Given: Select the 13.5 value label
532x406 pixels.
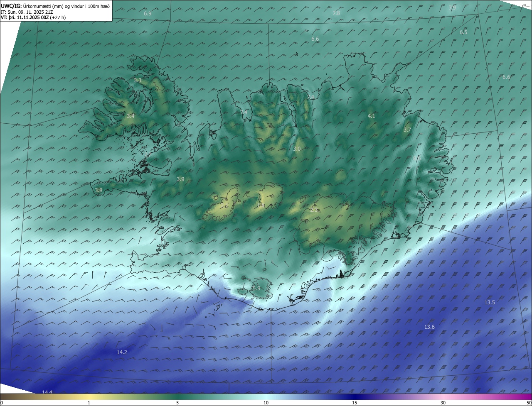Looking at the screenshot, I should coord(490,303).
